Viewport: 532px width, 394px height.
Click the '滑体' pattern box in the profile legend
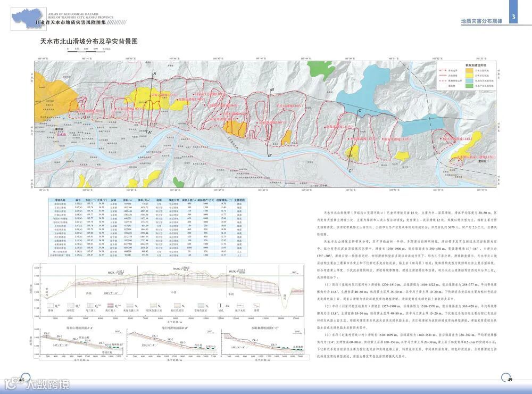50,306
